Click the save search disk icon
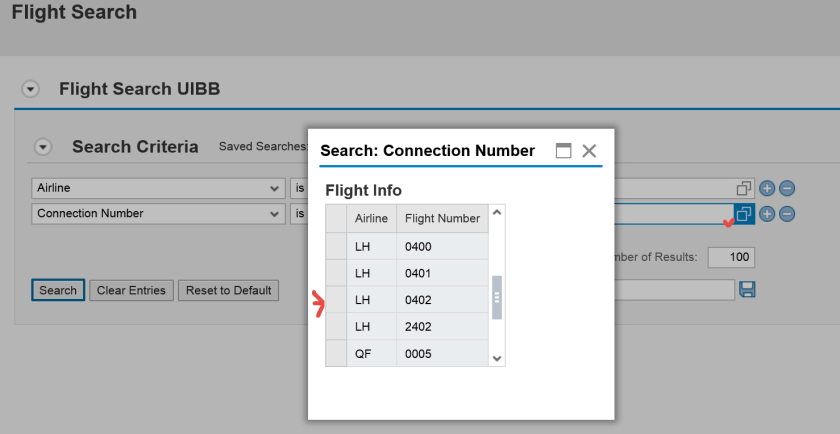Image resolution: width=840 pixels, height=434 pixels. coord(747,289)
